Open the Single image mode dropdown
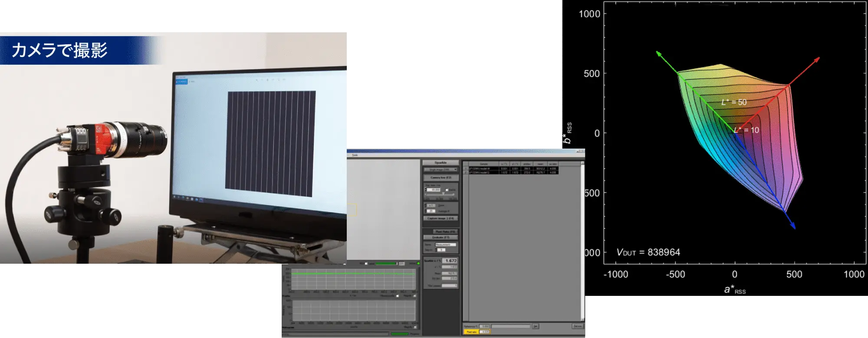Viewport: 868px width, 338px height. (x=441, y=169)
